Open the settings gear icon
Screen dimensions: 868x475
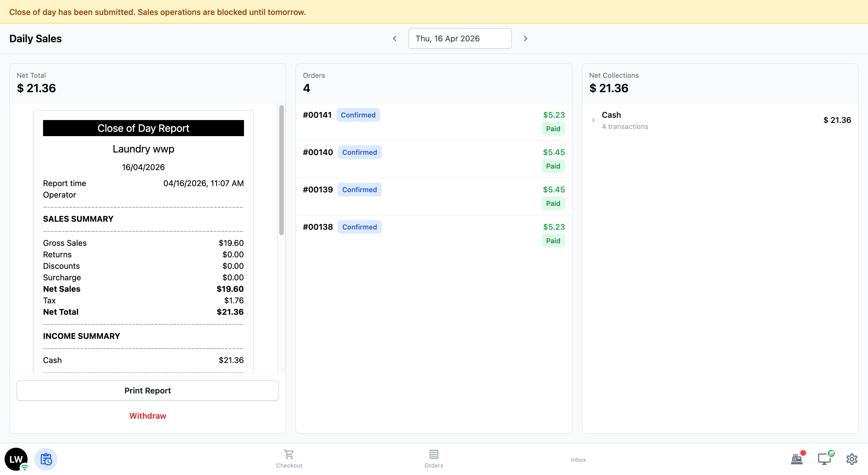[x=851, y=459]
